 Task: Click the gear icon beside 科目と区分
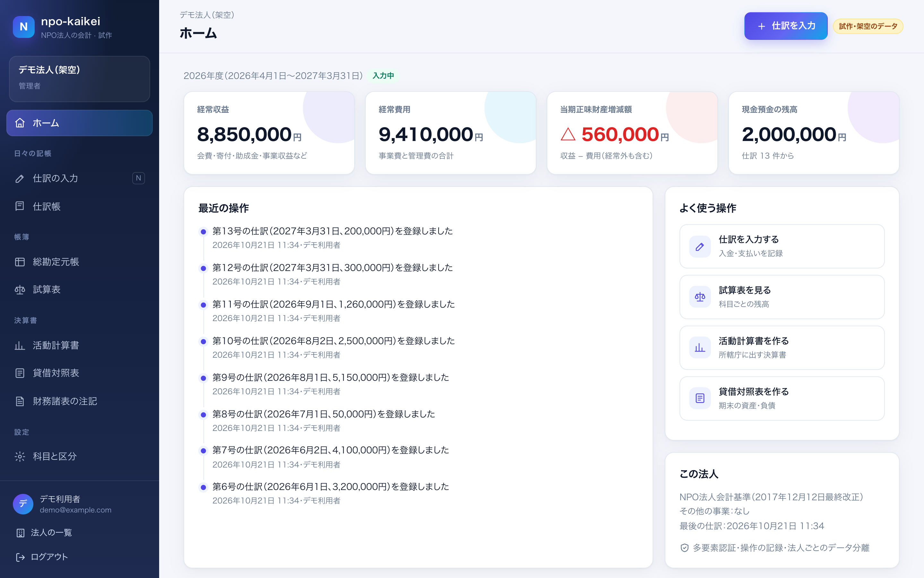point(20,456)
